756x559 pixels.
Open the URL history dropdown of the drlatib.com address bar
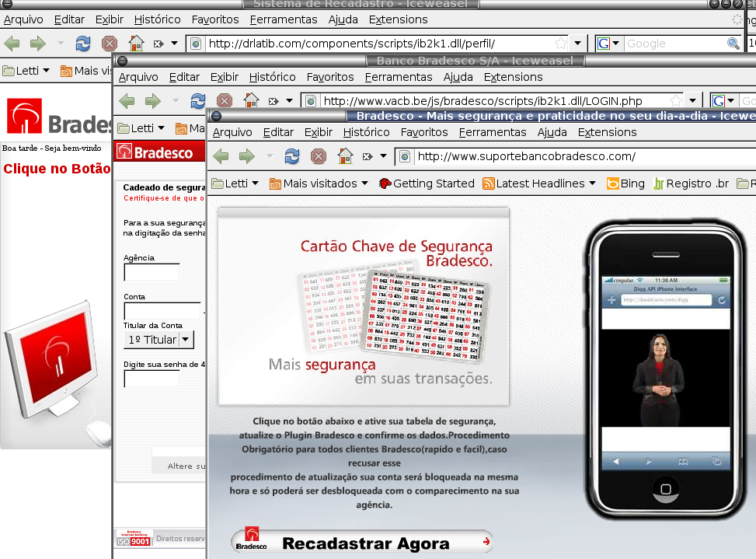pyautogui.click(x=577, y=44)
